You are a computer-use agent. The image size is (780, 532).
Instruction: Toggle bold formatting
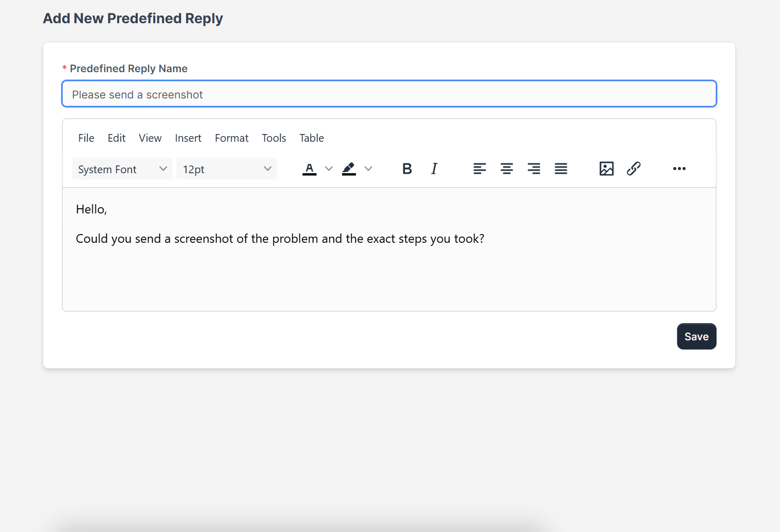pyautogui.click(x=407, y=169)
